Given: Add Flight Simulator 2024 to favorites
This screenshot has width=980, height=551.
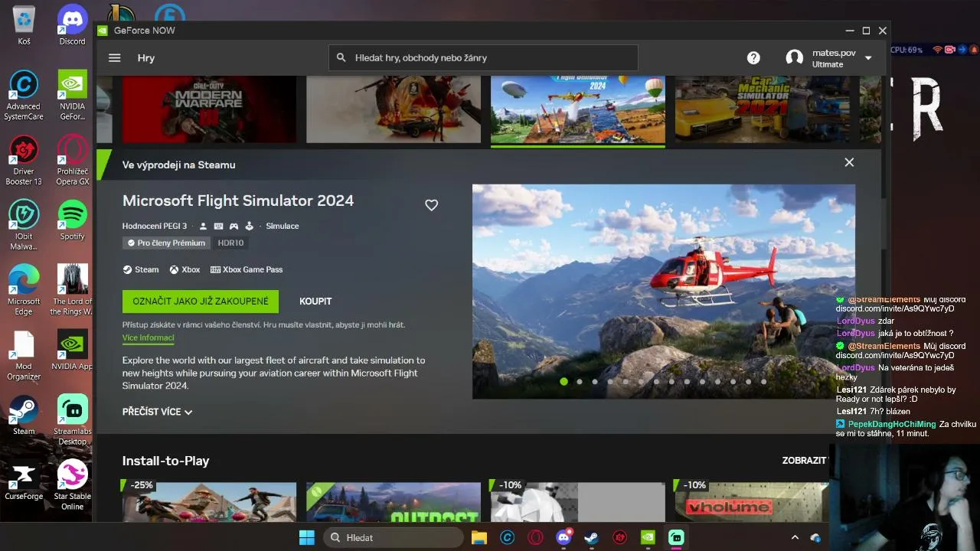Looking at the screenshot, I should (x=432, y=205).
